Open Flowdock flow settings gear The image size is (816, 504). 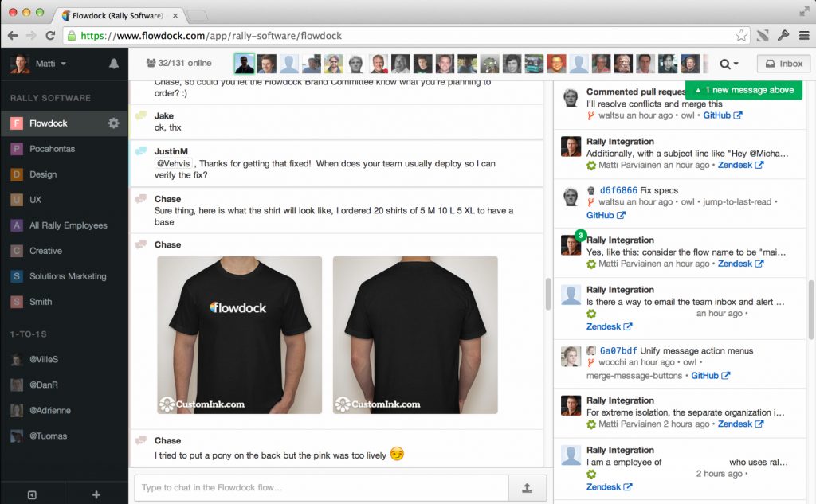click(x=113, y=123)
